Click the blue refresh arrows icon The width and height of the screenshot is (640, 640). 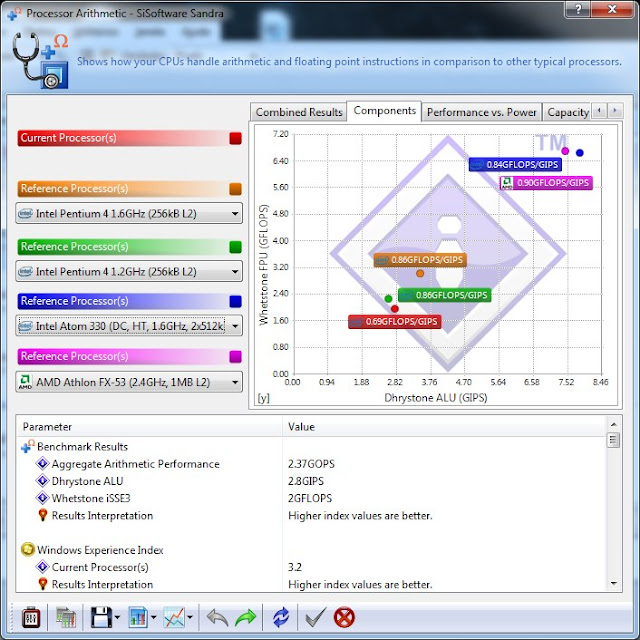click(x=281, y=617)
